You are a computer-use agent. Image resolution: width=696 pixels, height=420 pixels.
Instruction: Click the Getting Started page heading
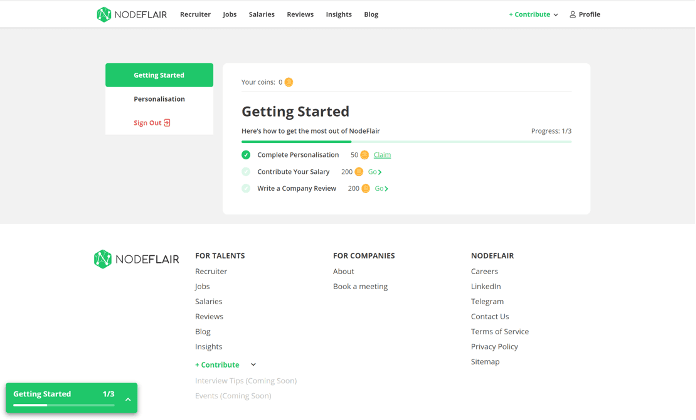(295, 111)
